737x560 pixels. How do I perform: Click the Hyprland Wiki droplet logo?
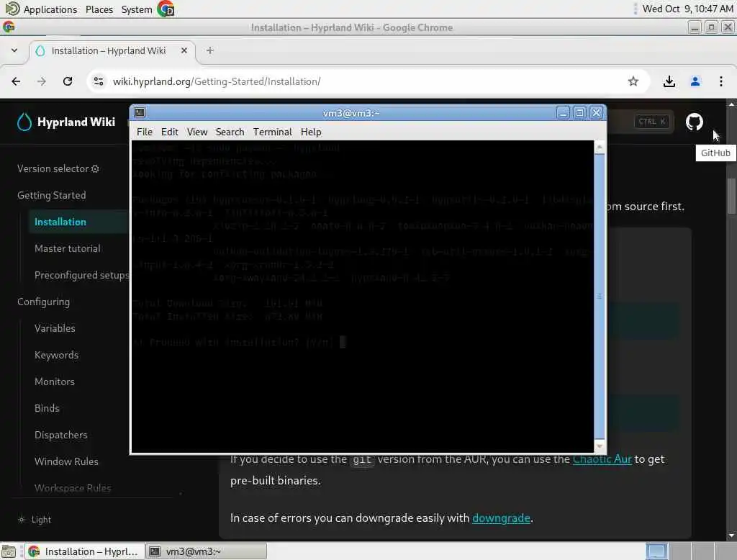click(24, 122)
